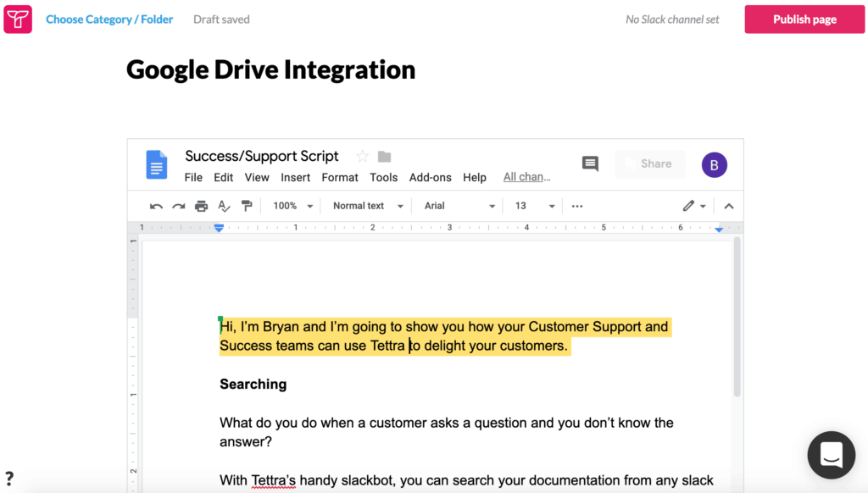Click the misspelled word Tettra's
This screenshot has height=493, width=868.
click(274, 481)
